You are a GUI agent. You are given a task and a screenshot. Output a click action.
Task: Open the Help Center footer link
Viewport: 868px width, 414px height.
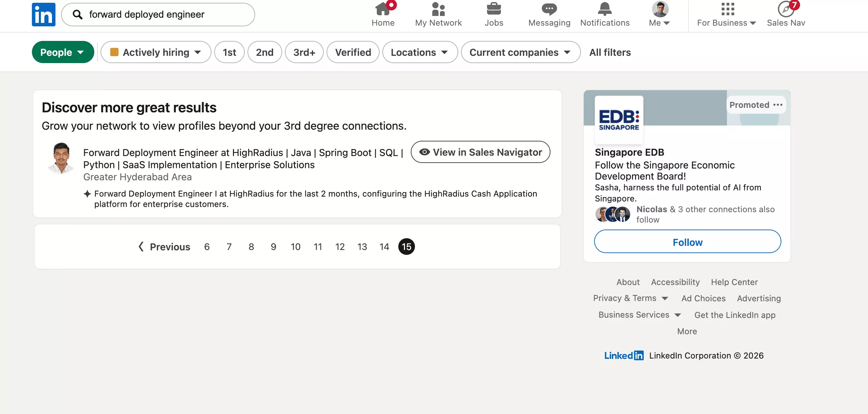734,282
